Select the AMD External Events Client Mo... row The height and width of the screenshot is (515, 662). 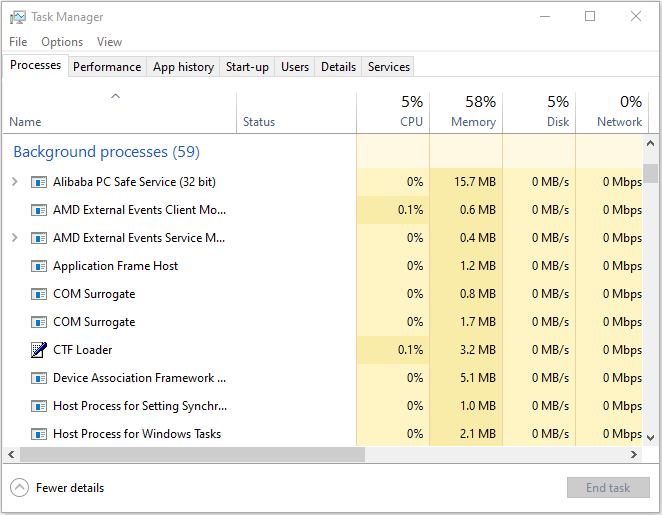click(x=323, y=210)
